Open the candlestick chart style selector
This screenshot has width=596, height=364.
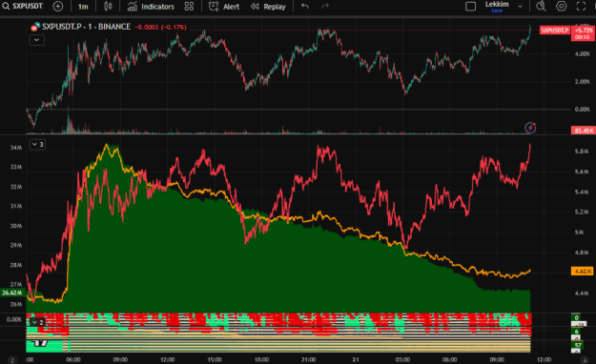point(108,7)
